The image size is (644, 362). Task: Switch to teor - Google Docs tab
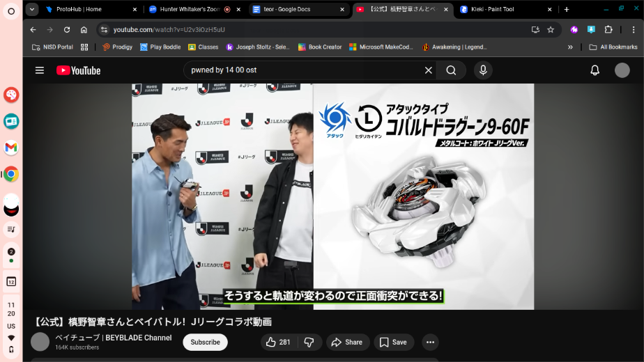pos(298,9)
